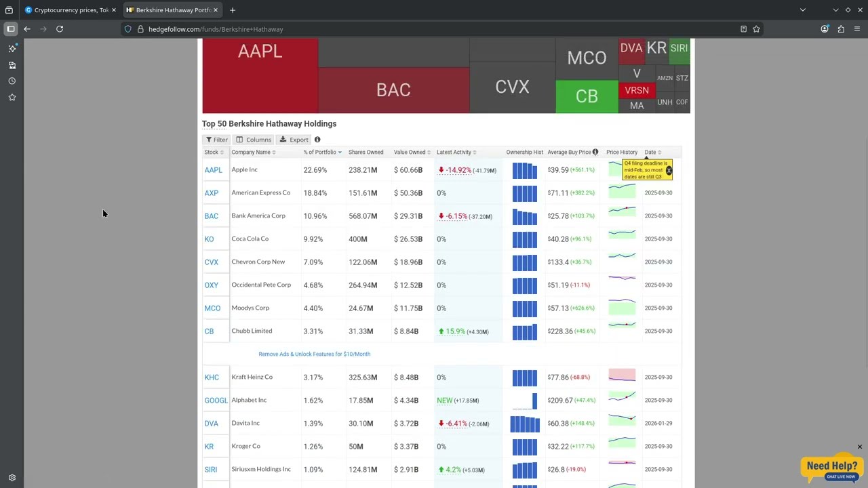Bookmark this page with the star icon

(x=756, y=29)
